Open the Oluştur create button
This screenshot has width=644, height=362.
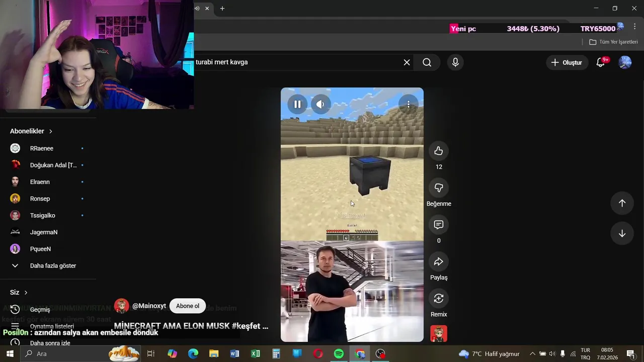(x=567, y=62)
